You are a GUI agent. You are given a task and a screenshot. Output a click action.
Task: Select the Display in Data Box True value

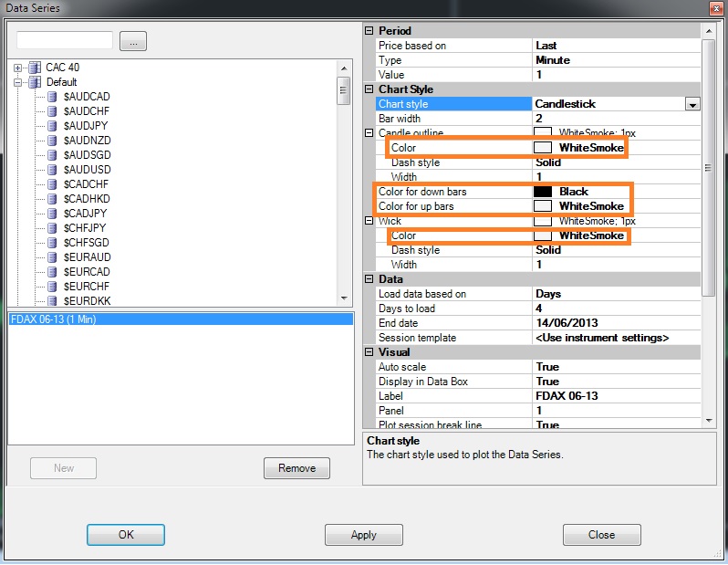pos(616,382)
